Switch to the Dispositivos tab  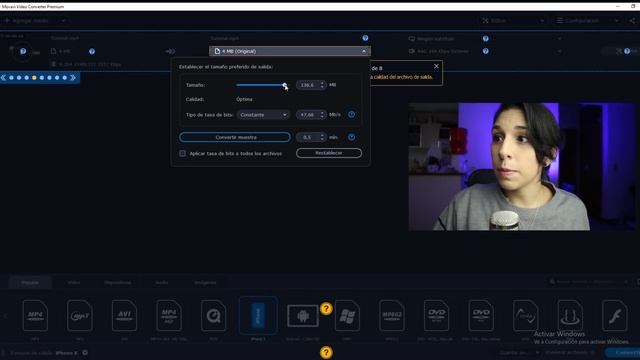[x=118, y=282]
